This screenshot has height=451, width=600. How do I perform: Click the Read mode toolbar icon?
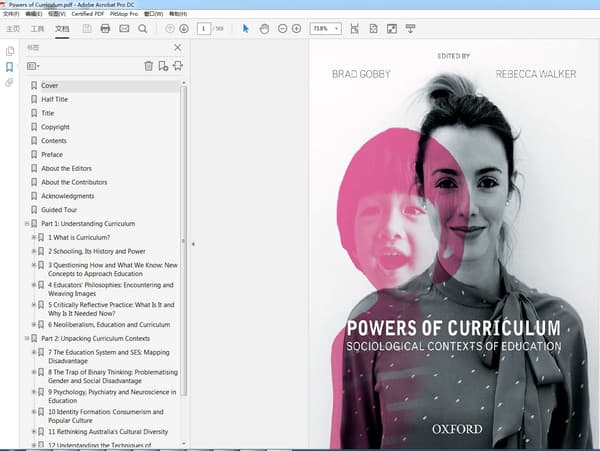(410, 29)
